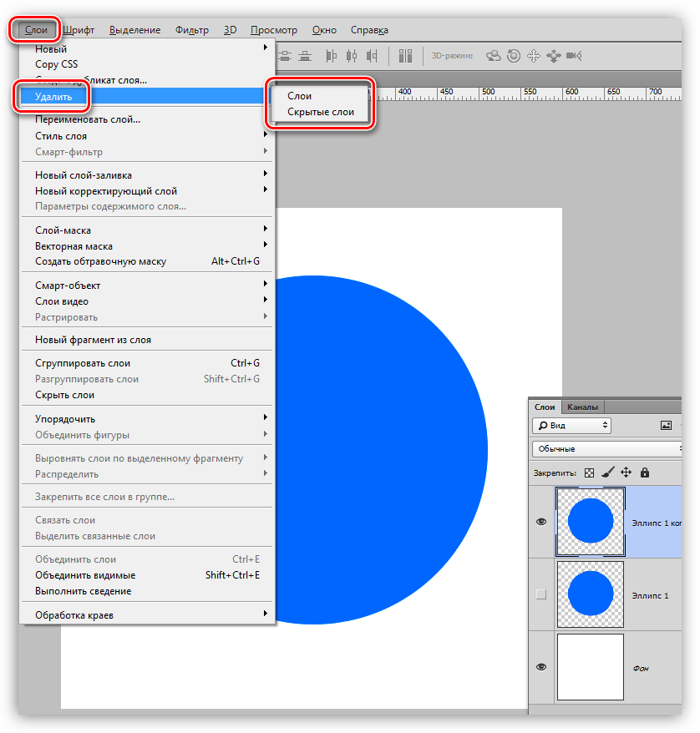
Task: Switch to the Каналы tab
Action: pos(582,407)
